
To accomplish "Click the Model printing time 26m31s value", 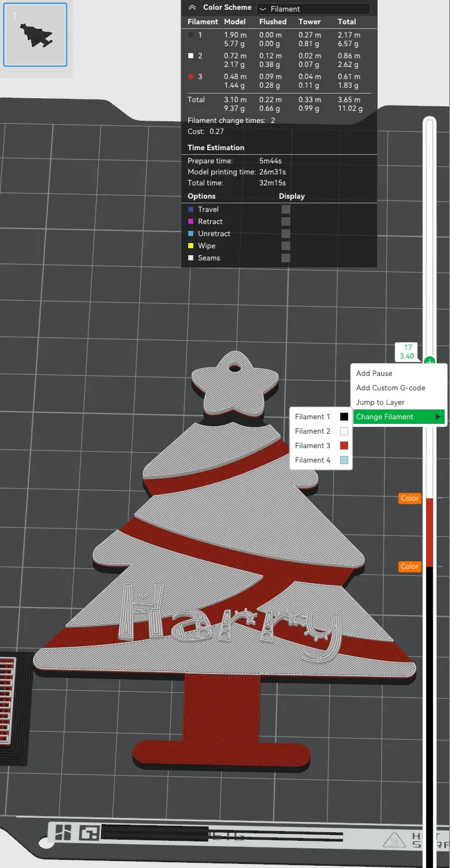I will coord(273,172).
